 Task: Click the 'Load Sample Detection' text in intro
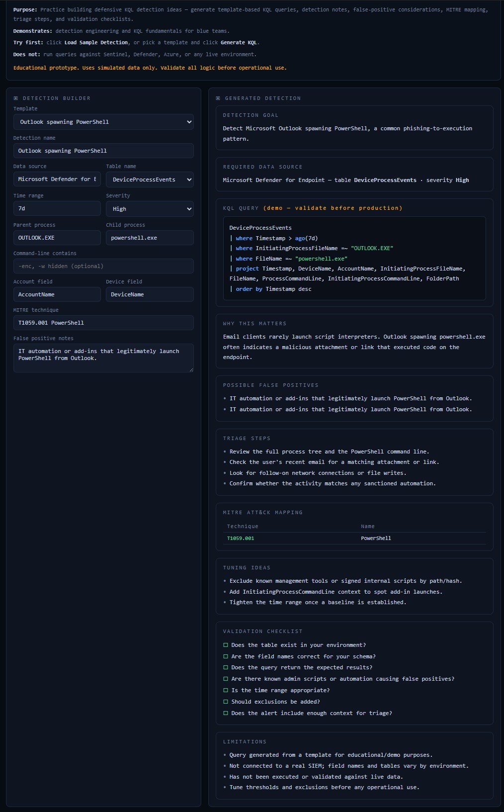click(x=96, y=43)
